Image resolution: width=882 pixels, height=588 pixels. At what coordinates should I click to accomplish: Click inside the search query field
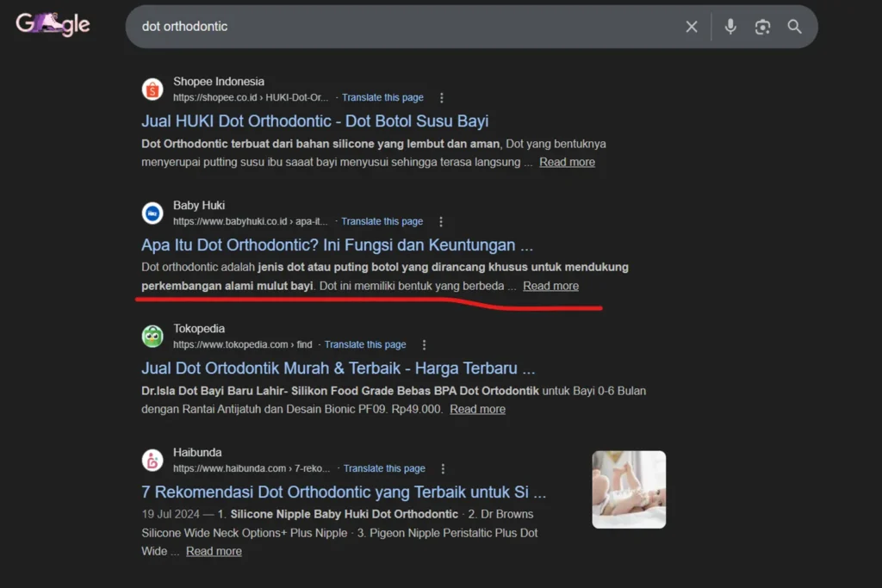tap(345, 27)
